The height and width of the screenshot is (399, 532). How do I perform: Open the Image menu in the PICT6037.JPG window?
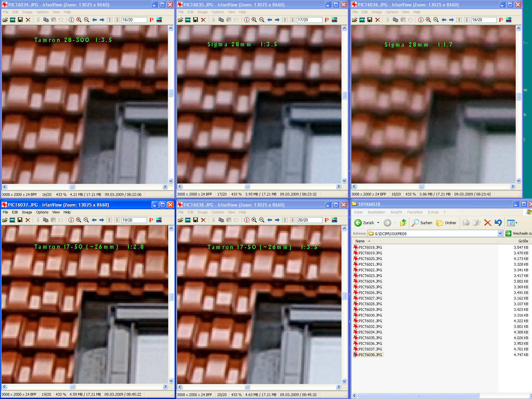[27, 212]
